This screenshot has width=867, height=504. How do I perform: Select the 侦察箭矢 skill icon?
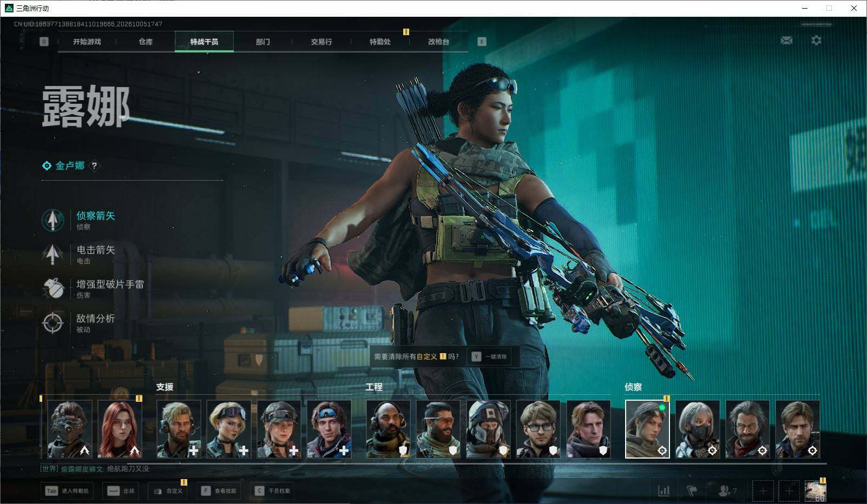(x=52, y=220)
